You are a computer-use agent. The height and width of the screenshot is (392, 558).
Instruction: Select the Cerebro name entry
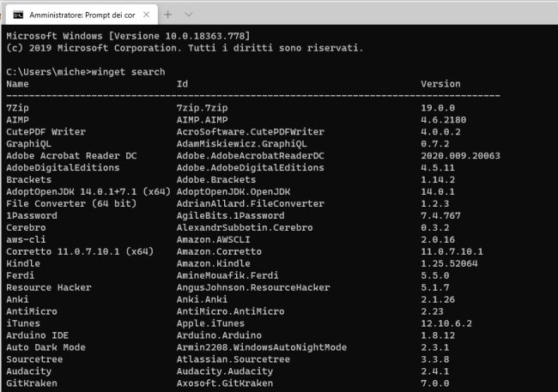tap(26, 227)
